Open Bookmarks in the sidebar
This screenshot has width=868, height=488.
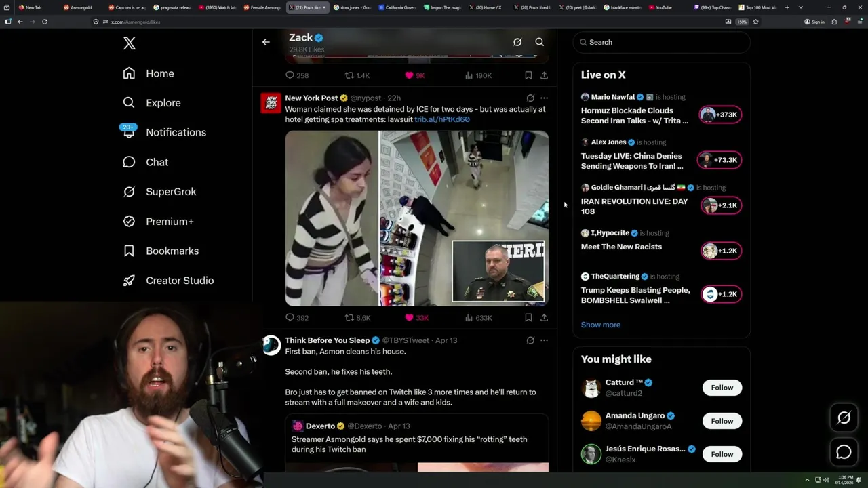pyautogui.click(x=161, y=251)
